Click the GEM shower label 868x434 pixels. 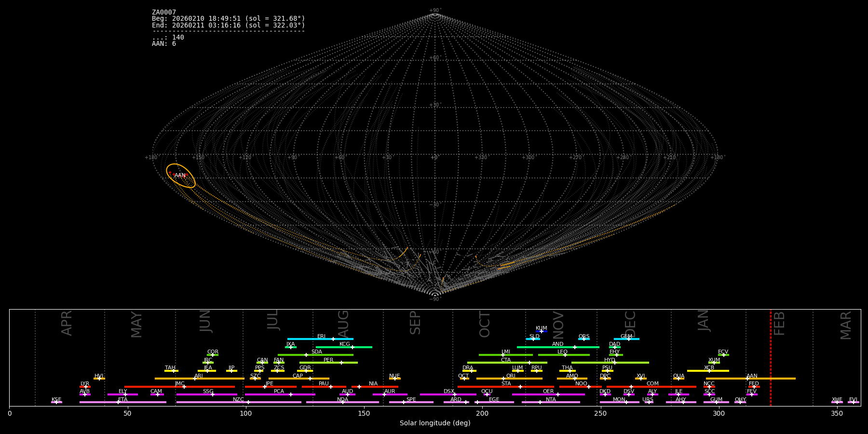point(626,337)
